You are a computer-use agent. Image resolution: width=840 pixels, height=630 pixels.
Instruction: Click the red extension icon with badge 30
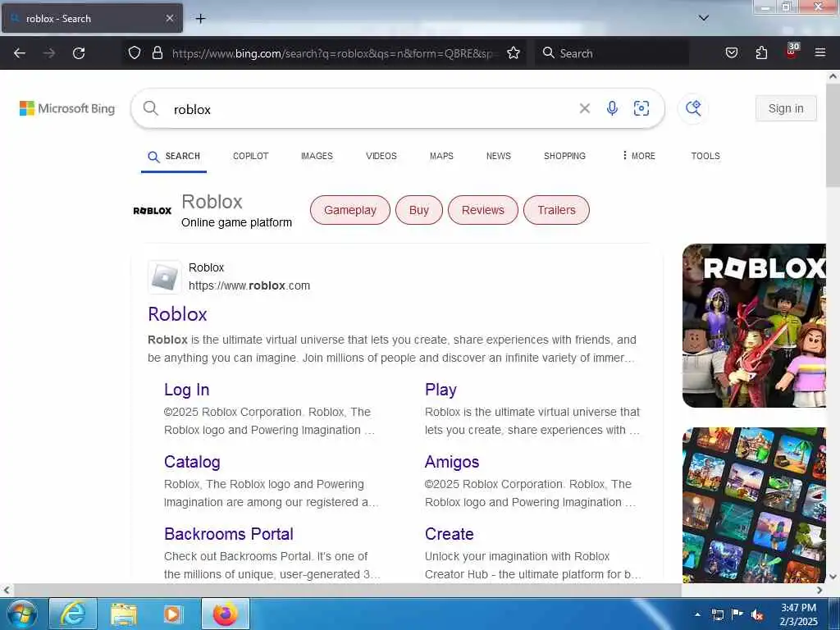click(792, 51)
